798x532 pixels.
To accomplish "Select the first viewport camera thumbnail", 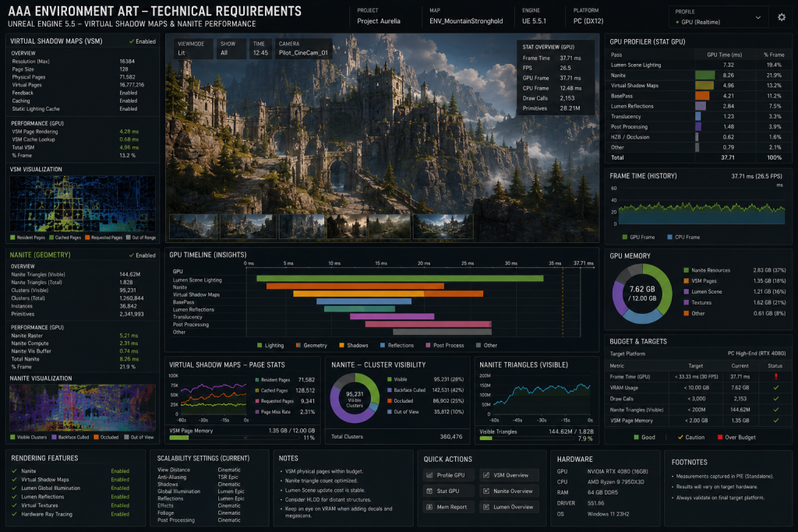I will point(194,226).
